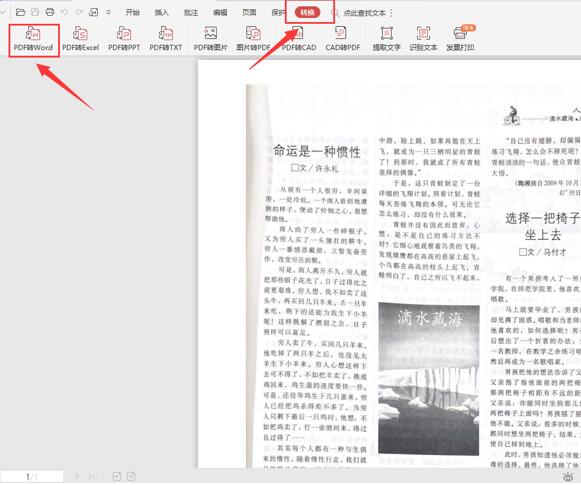Image resolution: width=581 pixels, height=485 pixels.
Task: Choose the PDF转Excel conversion tool
Action: point(80,40)
